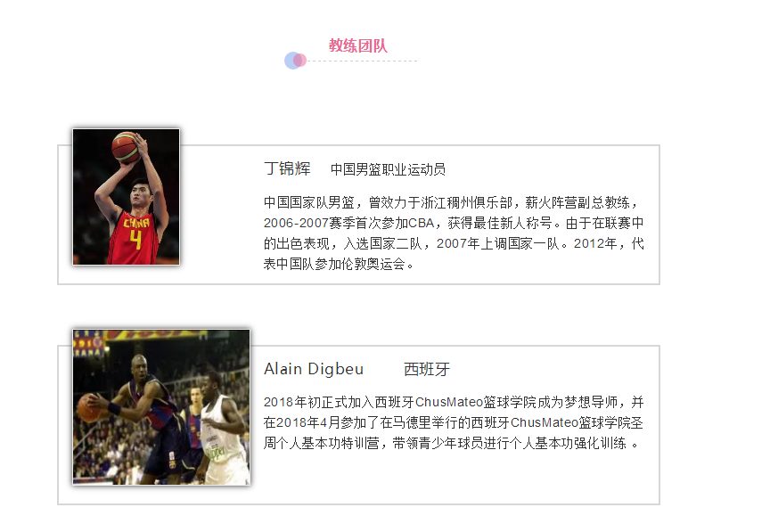Click the 丁锦辉 coach card border area

pyautogui.click(x=359, y=215)
